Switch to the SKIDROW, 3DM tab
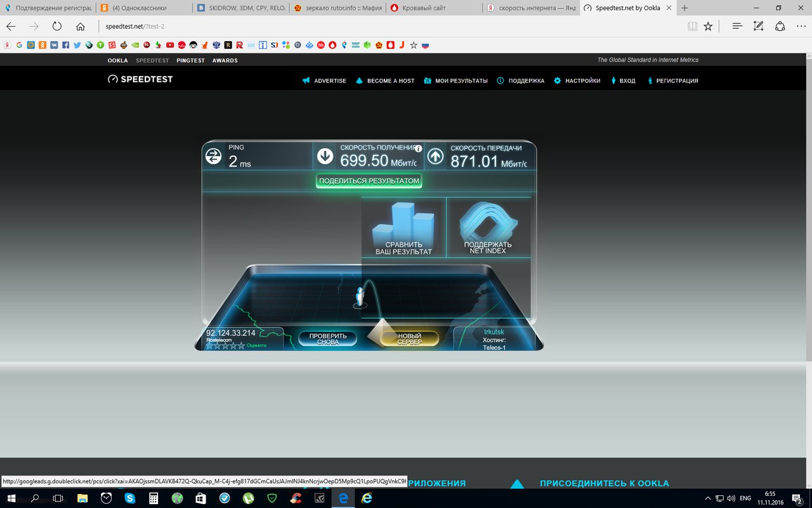Screen dimensions: 812x508 point(240,8)
